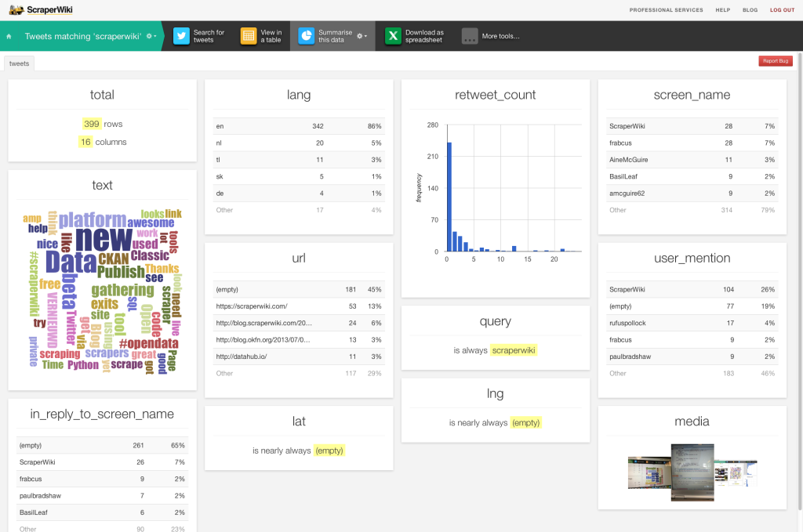Click the tallest bar in retweet_count histogram
803x532 pixels.
click(449, 197)
